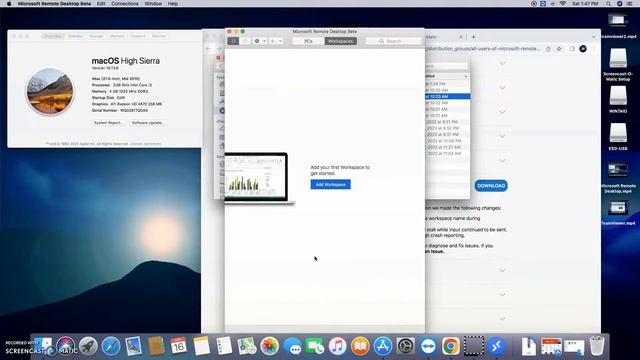The image size is (640, 360).
Task: Open the Memory tab in About This Mac
Action: click(x=117, y=36)
